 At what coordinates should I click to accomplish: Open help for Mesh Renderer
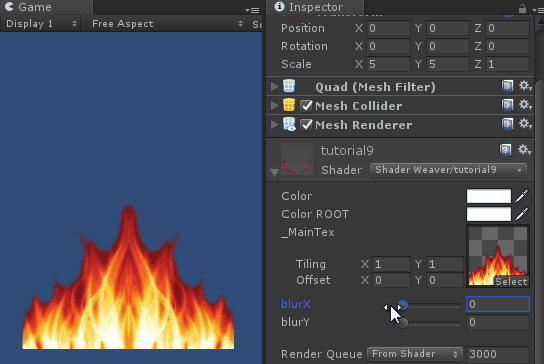click(507, 124)
